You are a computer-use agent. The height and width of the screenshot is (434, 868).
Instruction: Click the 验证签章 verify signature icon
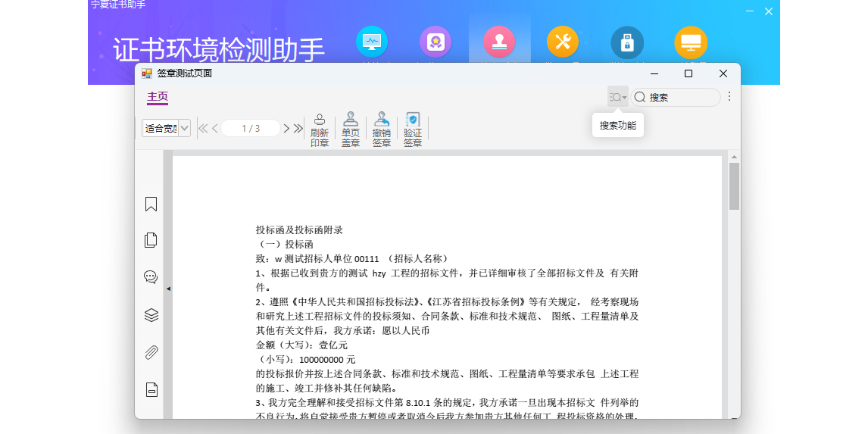point(413,120)
